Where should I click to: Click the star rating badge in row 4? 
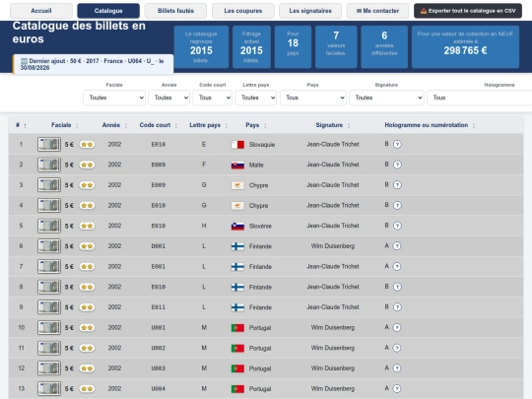tap(87, 206)
